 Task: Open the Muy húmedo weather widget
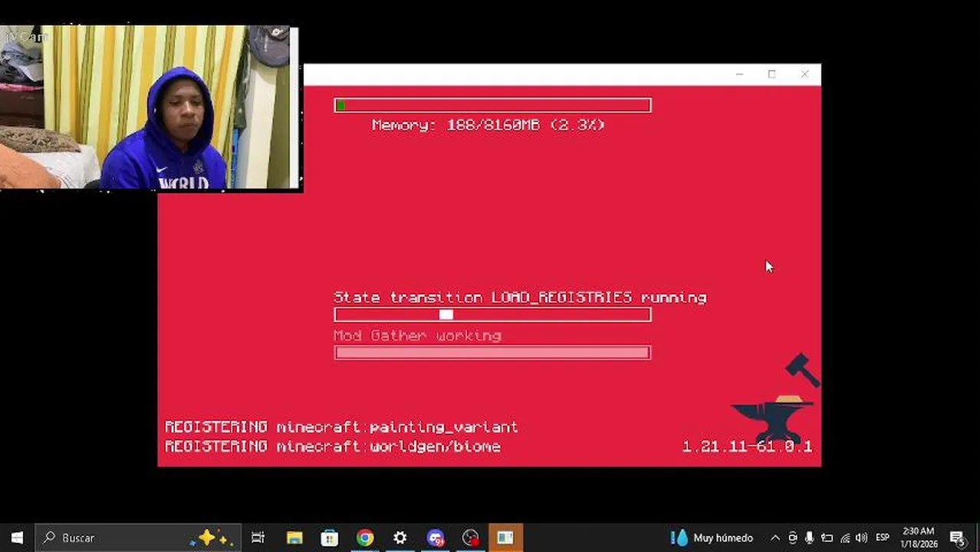click(712, 537)
